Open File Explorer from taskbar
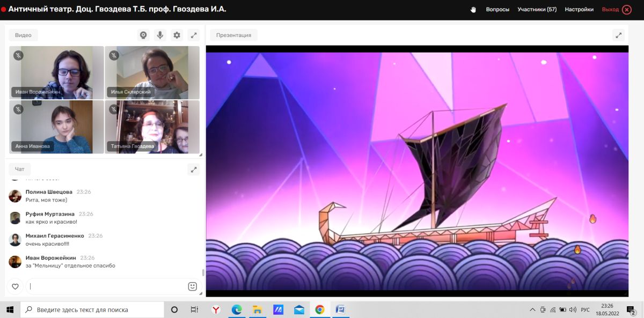 coord(257,309)
